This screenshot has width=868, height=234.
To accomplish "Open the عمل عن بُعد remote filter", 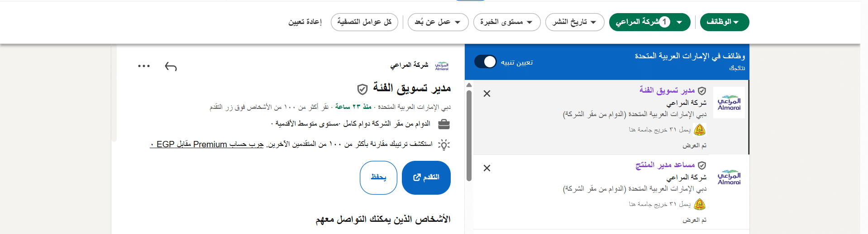I will [x=438, y=22].
